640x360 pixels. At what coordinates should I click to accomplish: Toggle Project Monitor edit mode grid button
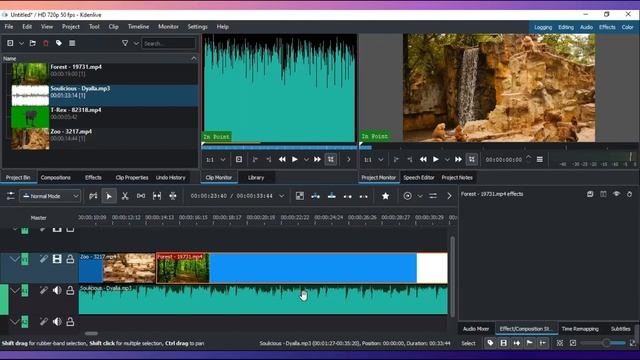[472, 160]
